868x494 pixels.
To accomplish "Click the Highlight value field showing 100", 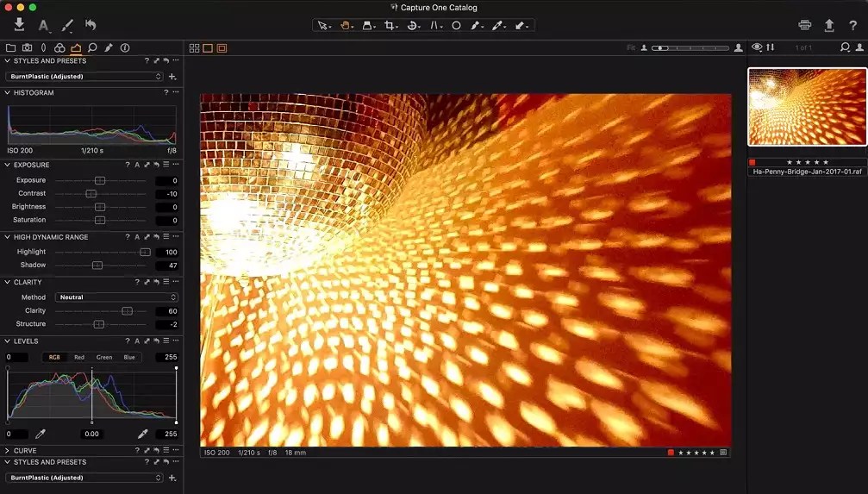I will pyautogui.click(x=166, y=252).
